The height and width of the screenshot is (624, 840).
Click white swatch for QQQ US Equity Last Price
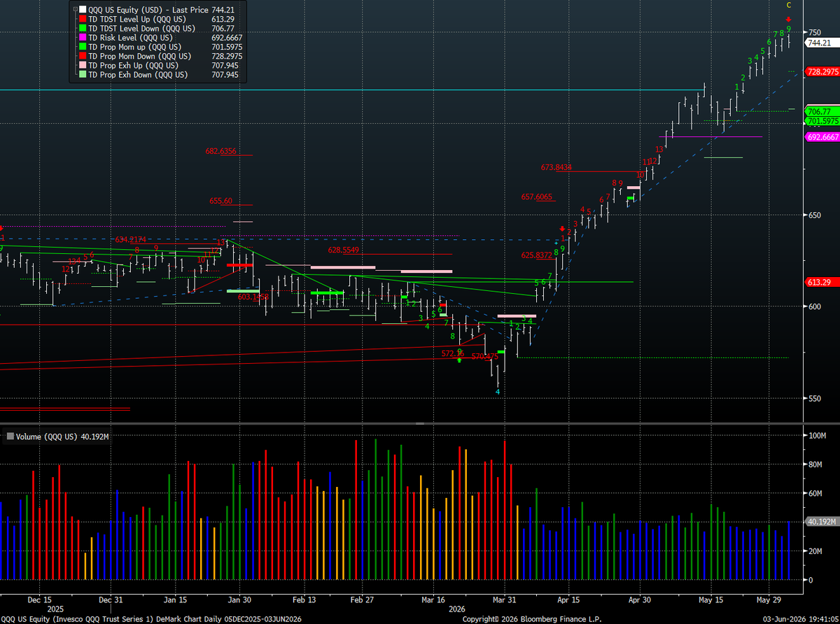point(82,9)
